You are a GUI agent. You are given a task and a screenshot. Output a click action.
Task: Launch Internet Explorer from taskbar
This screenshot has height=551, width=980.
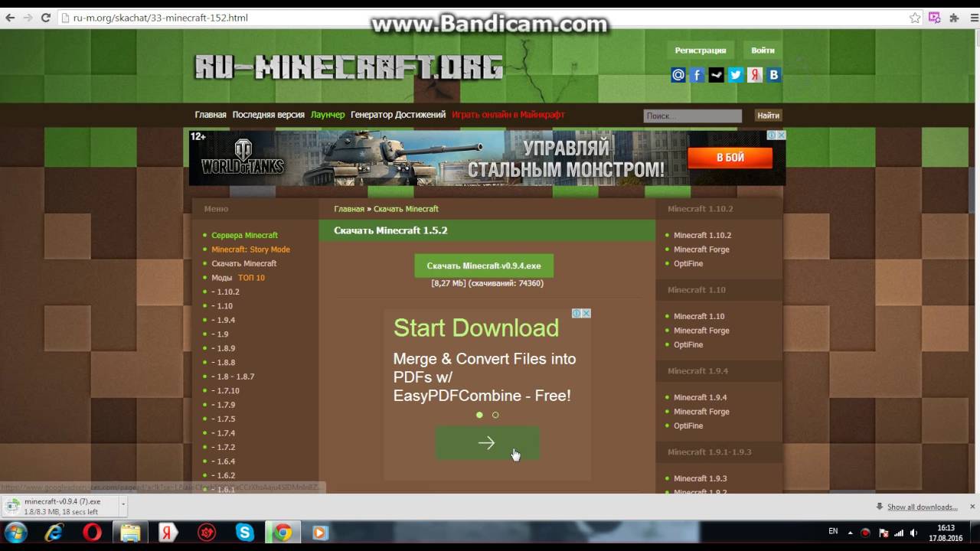[x=54, y=533]
